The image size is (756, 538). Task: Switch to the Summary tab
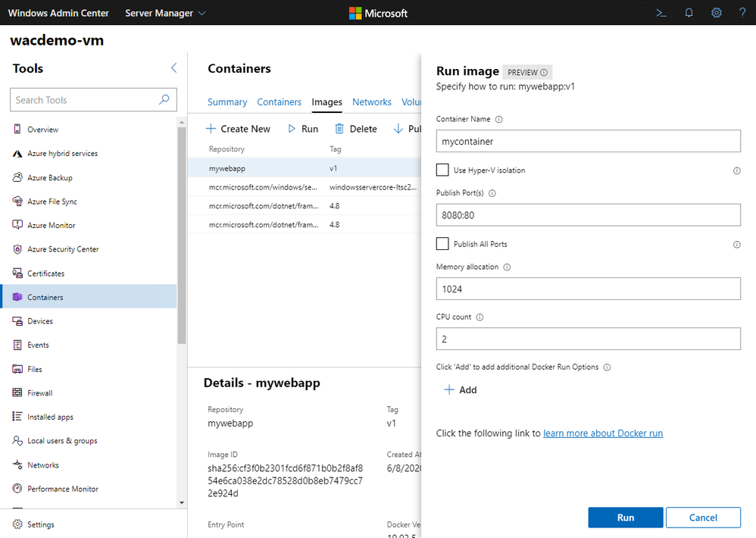coord(227,102)
